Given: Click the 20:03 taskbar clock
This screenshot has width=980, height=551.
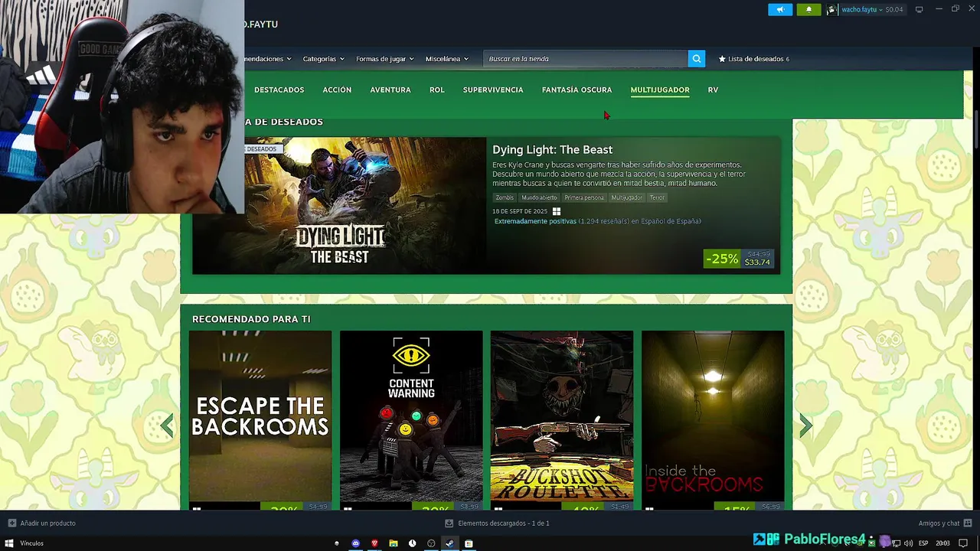Looking at the screenshot, I should pyautogui.click(x=943, y=543).
